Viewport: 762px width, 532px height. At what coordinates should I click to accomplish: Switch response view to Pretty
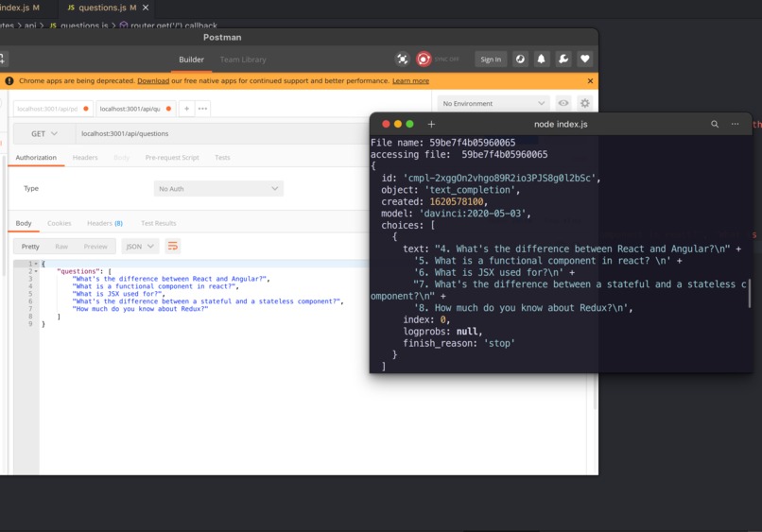point(30,247)
